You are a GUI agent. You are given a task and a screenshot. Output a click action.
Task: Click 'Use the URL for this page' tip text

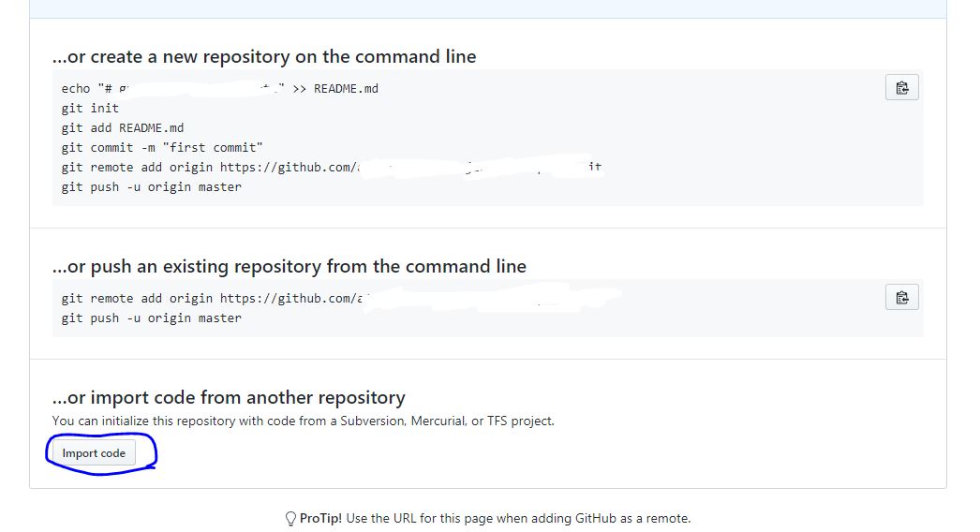518,518
